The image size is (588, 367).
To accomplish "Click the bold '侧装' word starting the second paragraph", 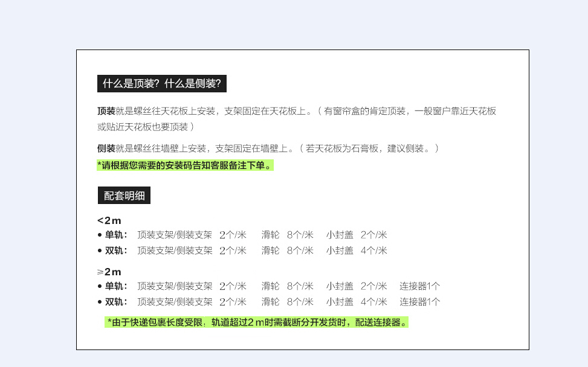I will [106, 148].
